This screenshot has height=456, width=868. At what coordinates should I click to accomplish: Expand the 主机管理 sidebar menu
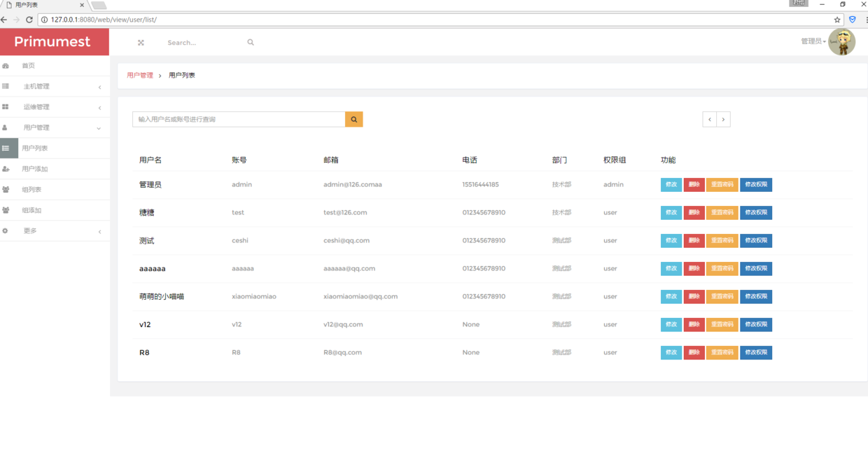55,87
